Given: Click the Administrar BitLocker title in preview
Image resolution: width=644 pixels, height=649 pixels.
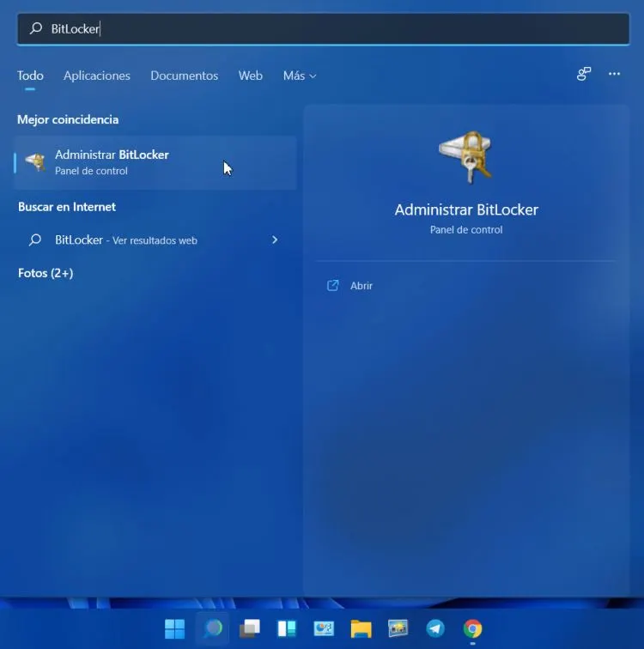Looking at the screenshot, I should [x=466, y=209].
